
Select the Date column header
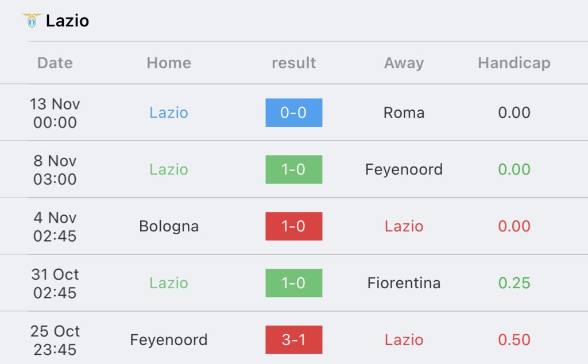click(55, 63)
